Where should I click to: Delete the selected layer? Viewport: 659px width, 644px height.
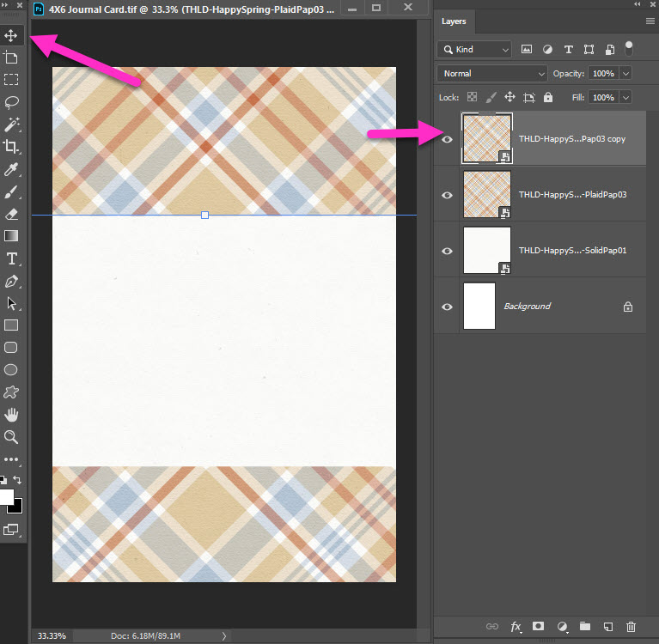631,627
